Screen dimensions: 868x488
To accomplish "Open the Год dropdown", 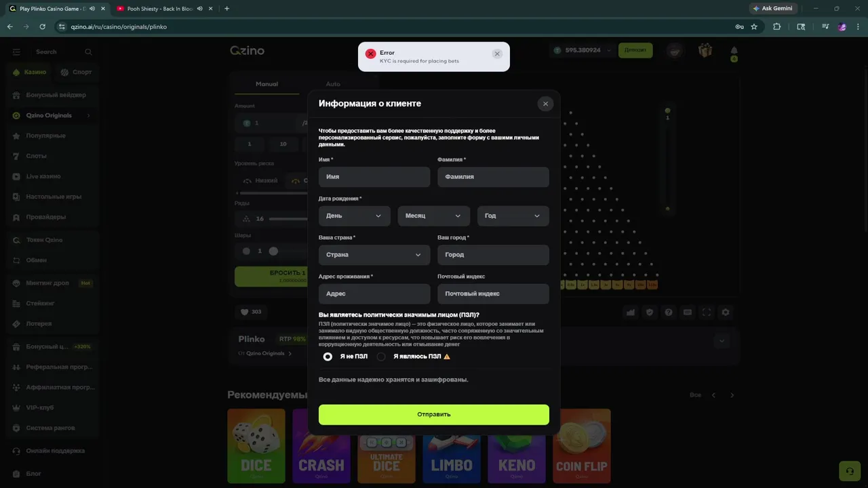I will (513, 216).
